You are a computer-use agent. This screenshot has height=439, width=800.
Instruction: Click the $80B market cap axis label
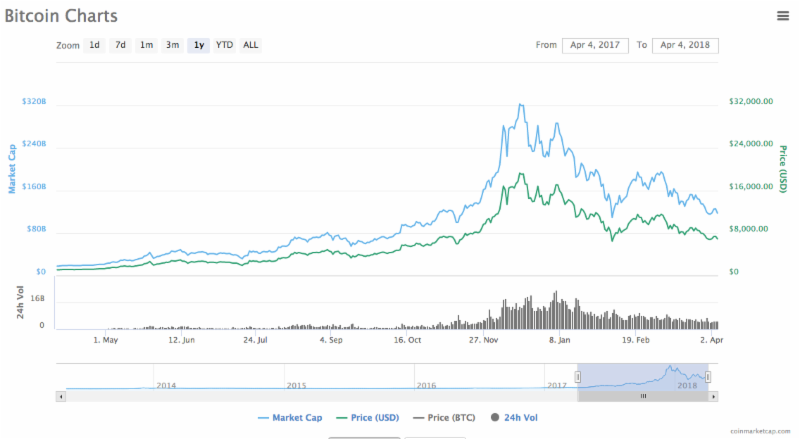[36, 229]
